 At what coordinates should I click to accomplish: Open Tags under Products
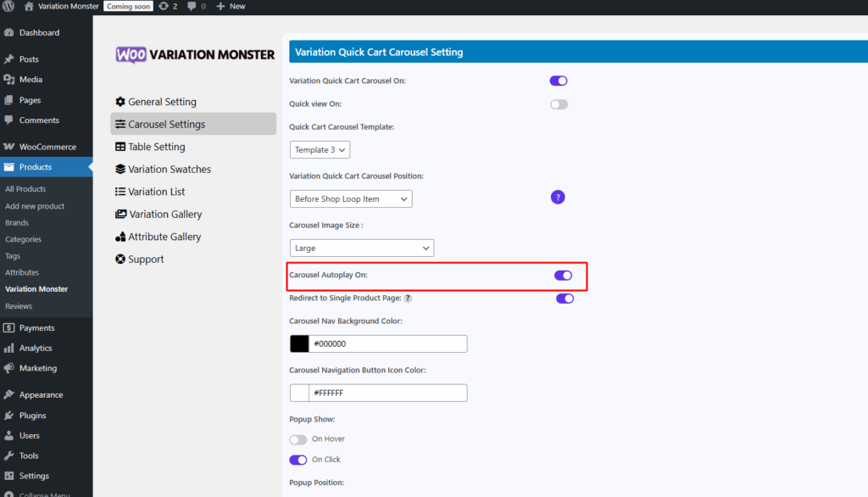(13, 256)
